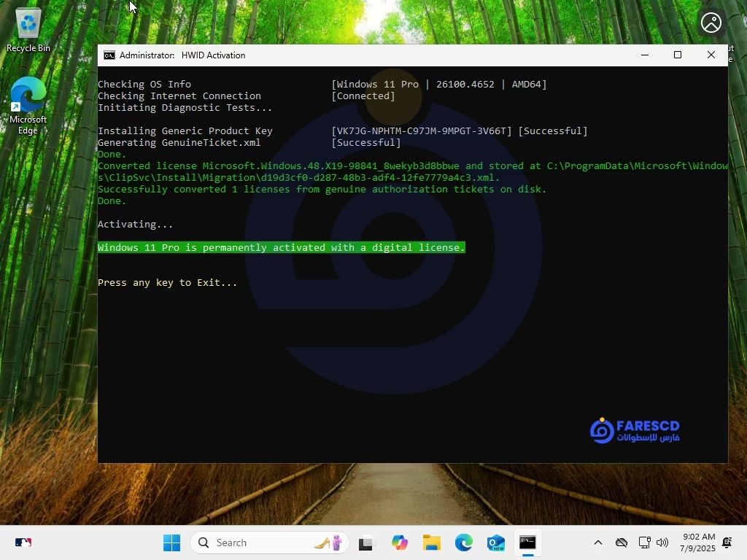Click the product key VK7JG-NPHTM text

[x=422, y=131]
